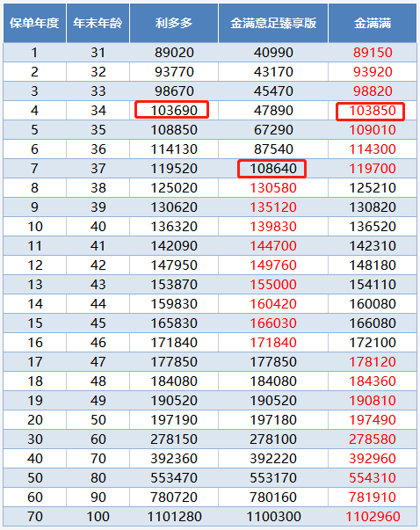Select the 年末年龄 column header
This screenshot has width=420, height=530.
98,24
